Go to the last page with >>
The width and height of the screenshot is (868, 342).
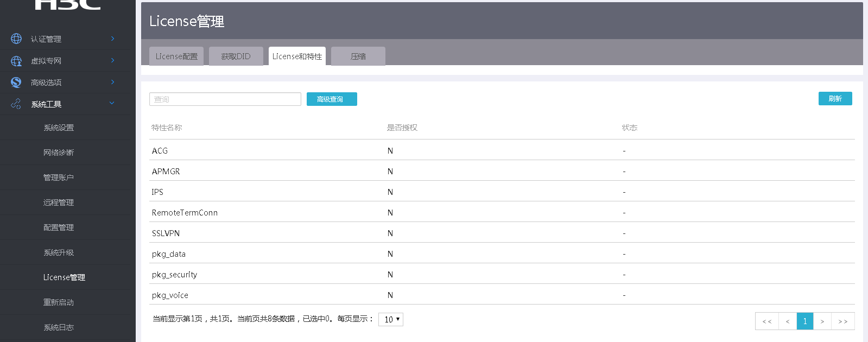click(x=843, y=321)
